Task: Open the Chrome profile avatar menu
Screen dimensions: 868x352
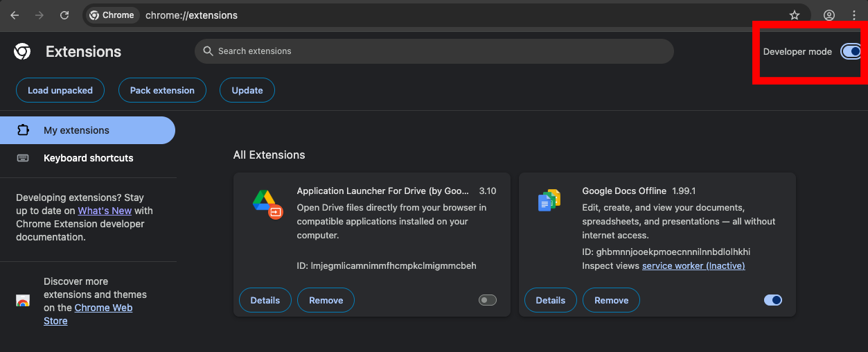Action: pyautogui.click(x=829, y=15)
